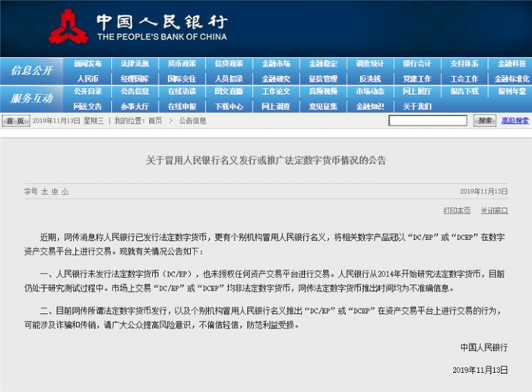Select 反洗钱 in the navigation
532x392 pixels.
click(370, 79)
